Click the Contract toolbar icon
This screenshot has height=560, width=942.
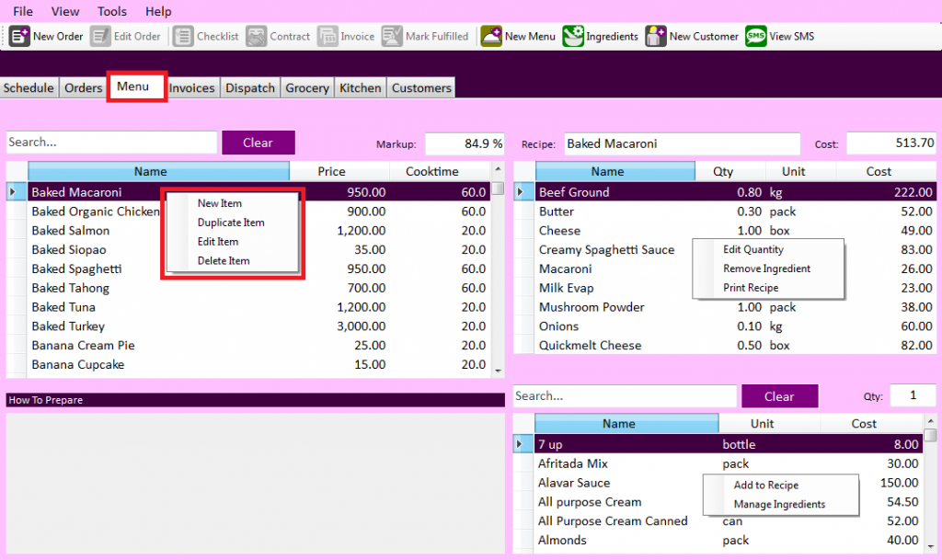coord(279,36)
